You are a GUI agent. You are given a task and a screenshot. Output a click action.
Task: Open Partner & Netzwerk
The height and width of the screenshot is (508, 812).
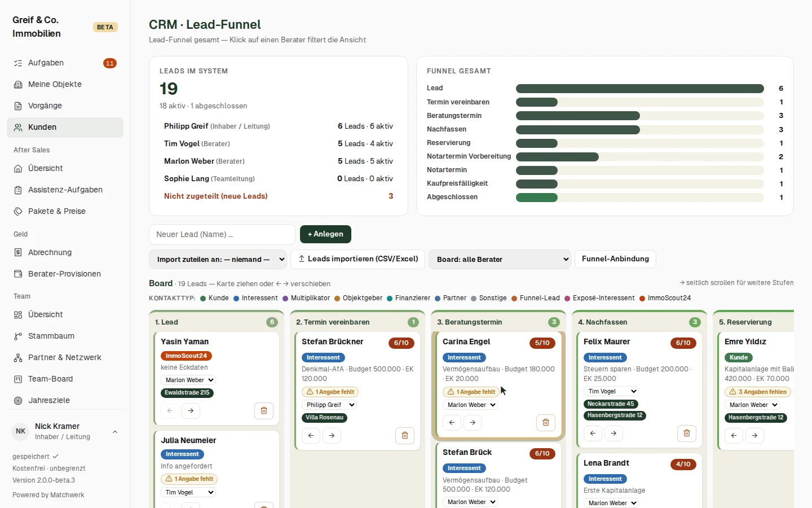pos(65,358)
